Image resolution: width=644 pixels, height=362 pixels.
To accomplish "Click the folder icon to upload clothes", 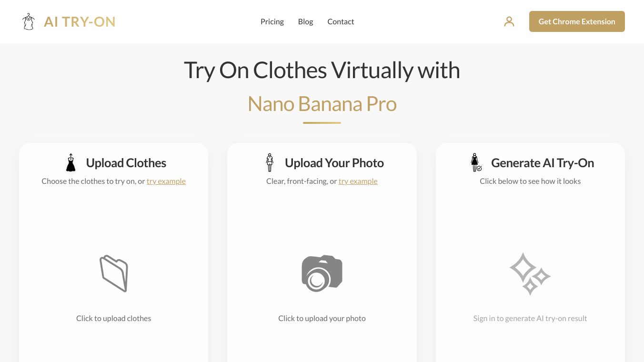I will pos(114,273).
